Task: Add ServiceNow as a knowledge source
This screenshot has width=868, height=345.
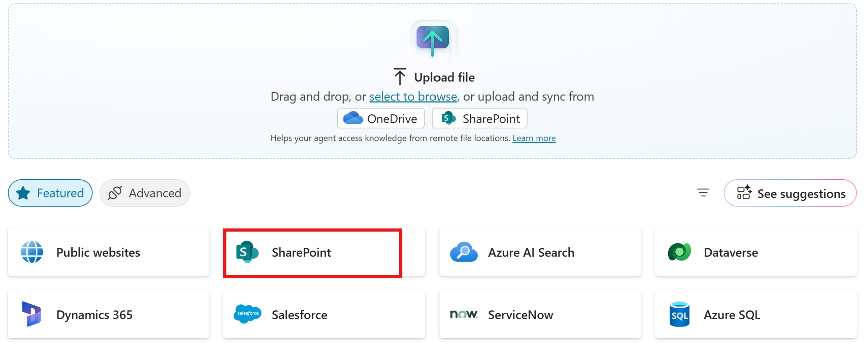Action: point(539,314)
